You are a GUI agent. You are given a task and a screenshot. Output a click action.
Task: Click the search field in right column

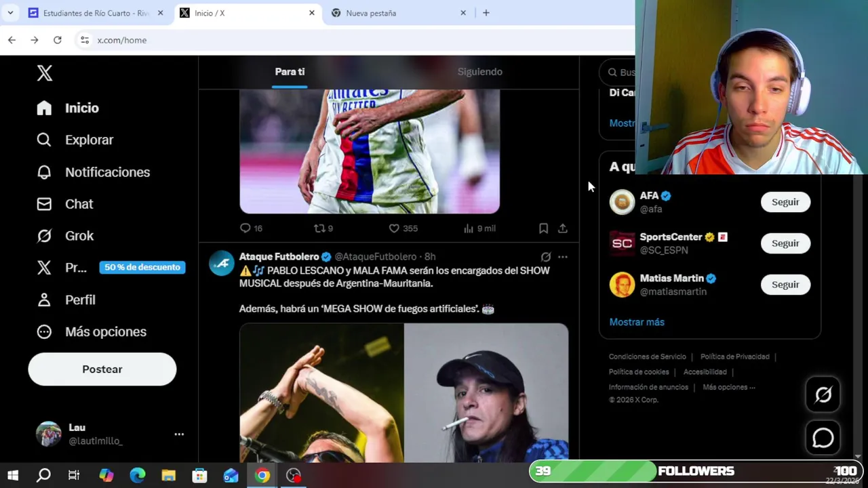tap(618, 72)
